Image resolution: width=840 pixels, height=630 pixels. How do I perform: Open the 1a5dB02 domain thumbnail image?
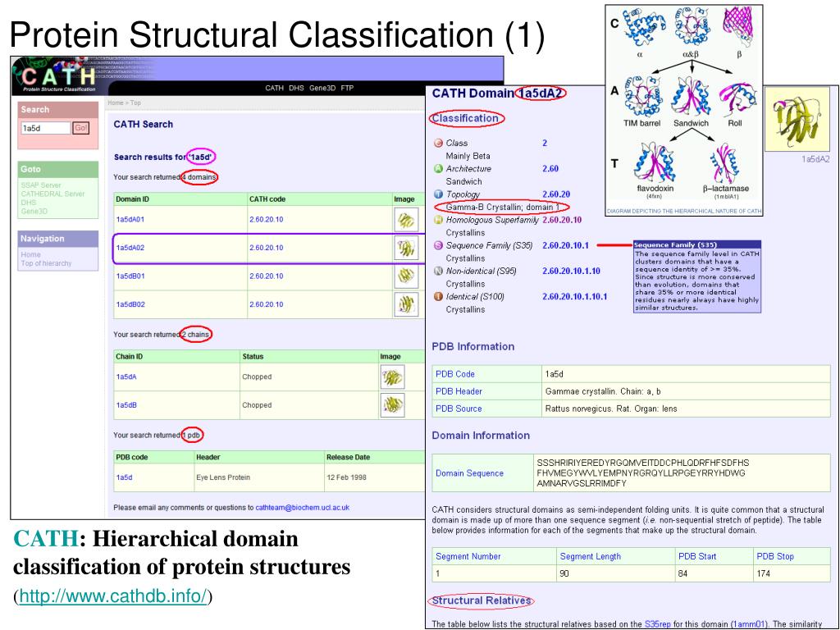tap(406, 304)
